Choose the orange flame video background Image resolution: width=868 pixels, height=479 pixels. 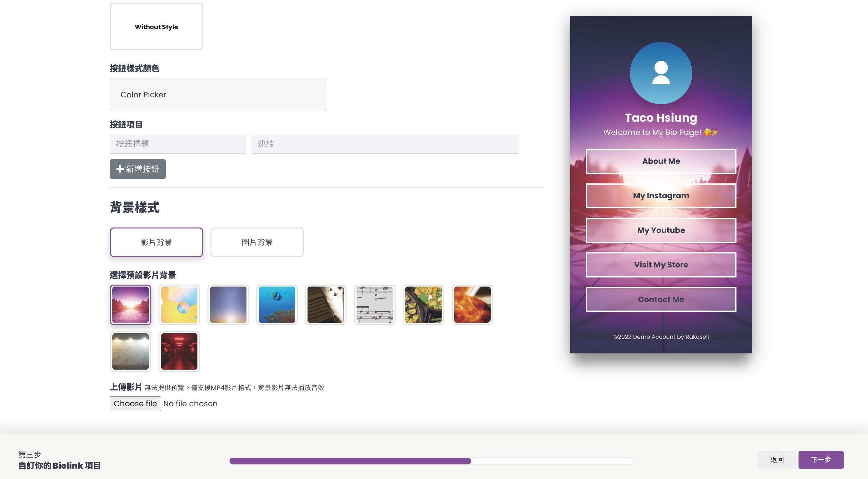tap(472, 304)
